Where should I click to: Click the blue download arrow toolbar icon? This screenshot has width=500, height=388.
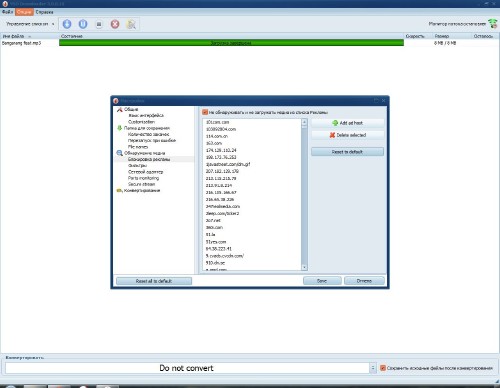point(67,24)
